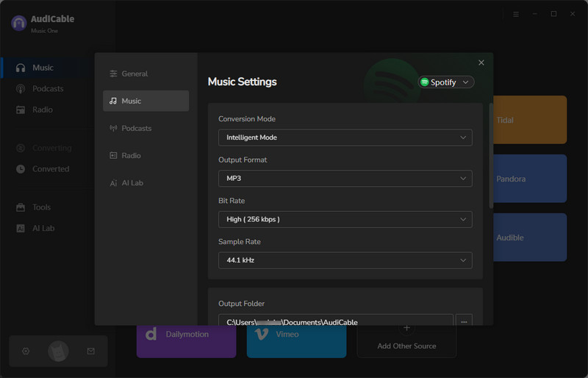The height and width of the screenshot is (378, 588).
Task: Click the Output Format chevron arrow
Action: tap(463, 178)
